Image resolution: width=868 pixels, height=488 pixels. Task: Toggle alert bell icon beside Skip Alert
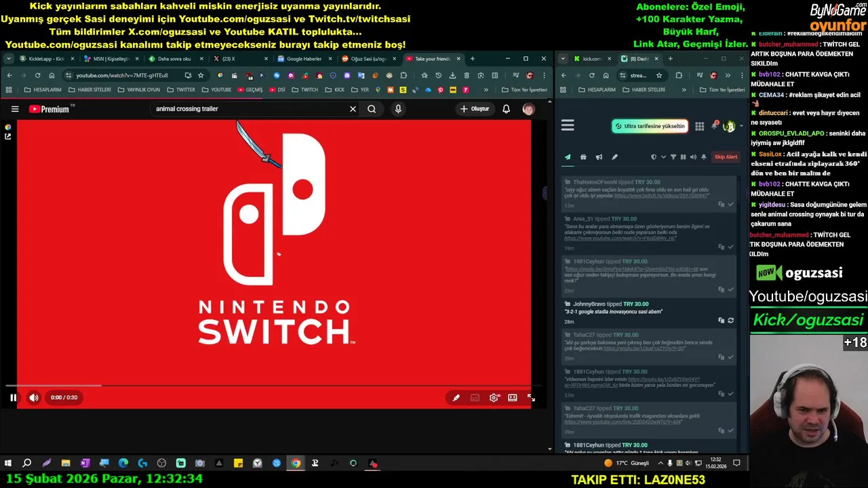click(x=704, y=157)
